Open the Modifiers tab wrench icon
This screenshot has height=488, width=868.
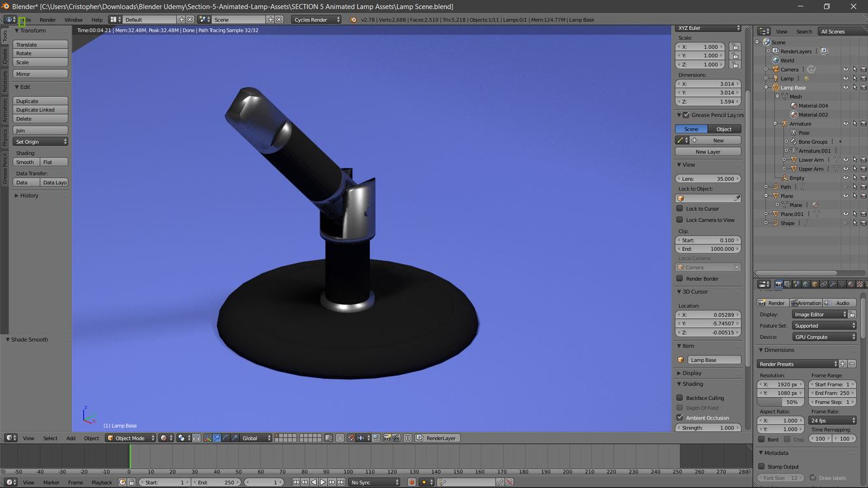[x=833, y=284]
